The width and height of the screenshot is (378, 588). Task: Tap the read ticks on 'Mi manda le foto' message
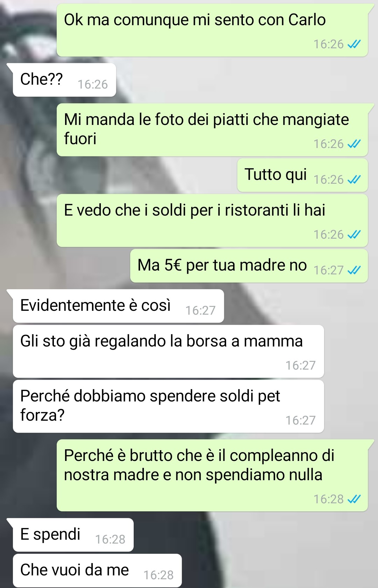coord(354,144)
